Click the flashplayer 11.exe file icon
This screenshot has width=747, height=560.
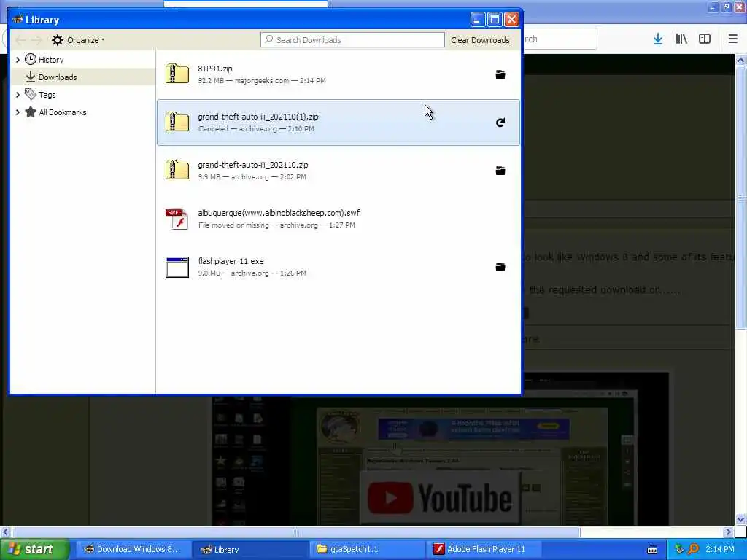pyautogui.click(x=177, y=267)
